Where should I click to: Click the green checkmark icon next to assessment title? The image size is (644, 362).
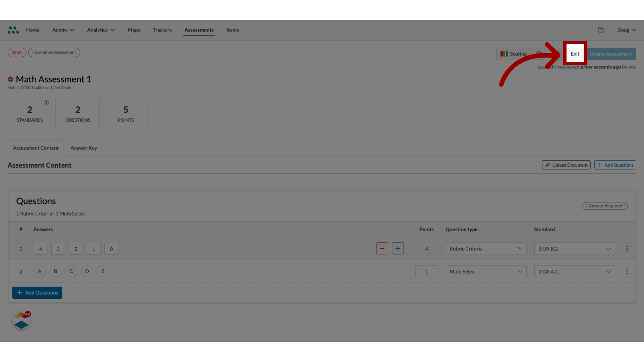[10, 79]
